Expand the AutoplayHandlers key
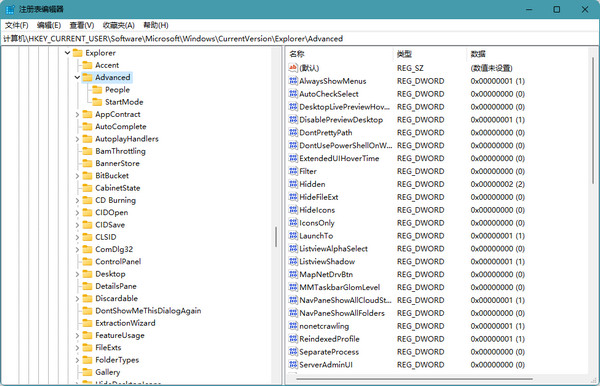Image resolution: width=600 pixels, height=386 pixels. [77, 139]
